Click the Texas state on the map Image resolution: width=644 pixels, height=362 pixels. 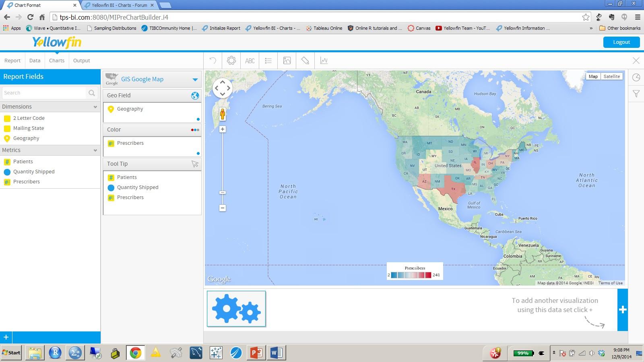(x=452, y=190)
